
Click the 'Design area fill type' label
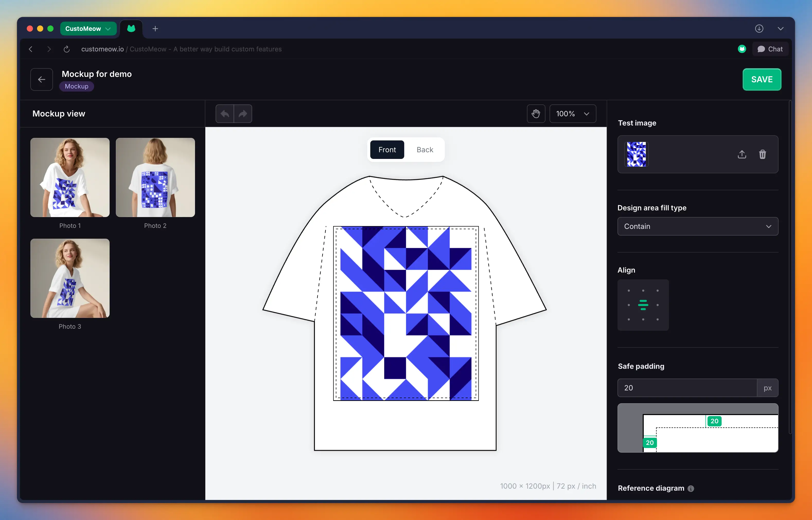point(651,208)
